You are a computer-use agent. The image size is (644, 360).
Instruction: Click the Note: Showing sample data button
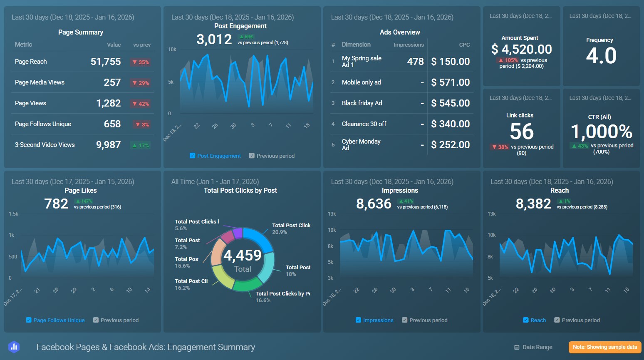[604, 347]
